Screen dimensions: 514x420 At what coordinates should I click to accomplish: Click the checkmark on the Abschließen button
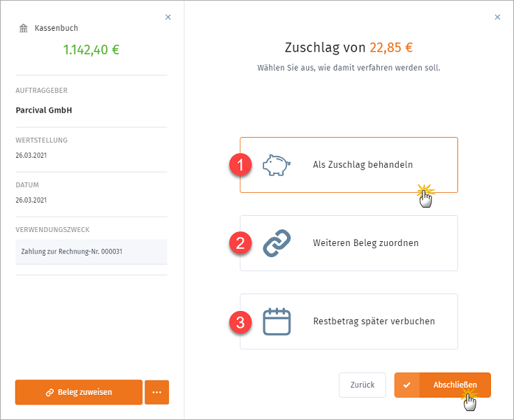pos(407,385)
